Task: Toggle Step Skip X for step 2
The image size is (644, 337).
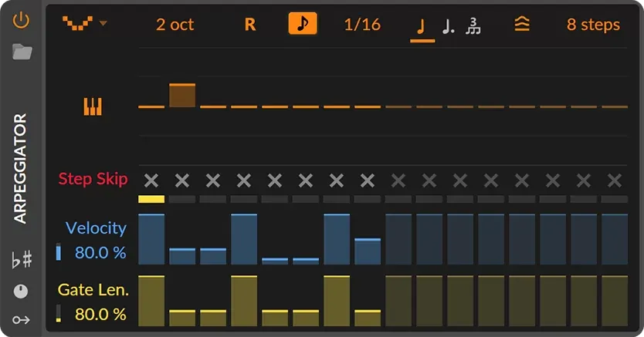Action: click(182, 180)
